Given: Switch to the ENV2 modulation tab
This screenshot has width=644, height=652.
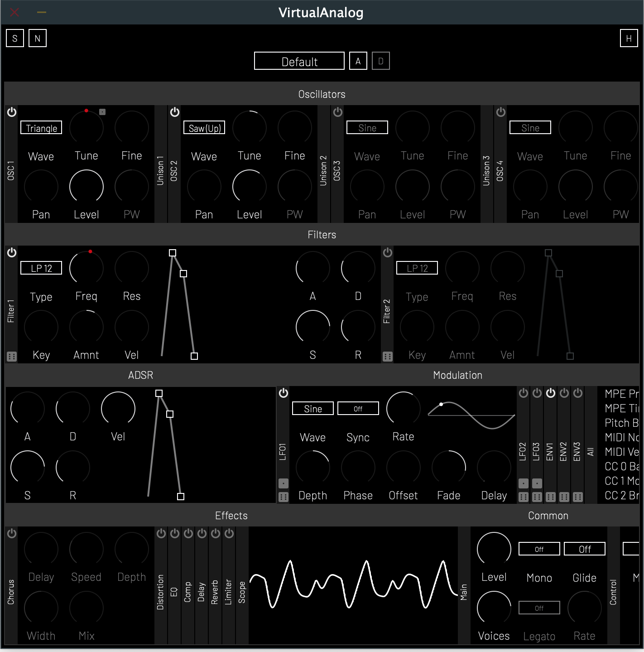Looking at the screenshot, I should (x=564, y=451).
